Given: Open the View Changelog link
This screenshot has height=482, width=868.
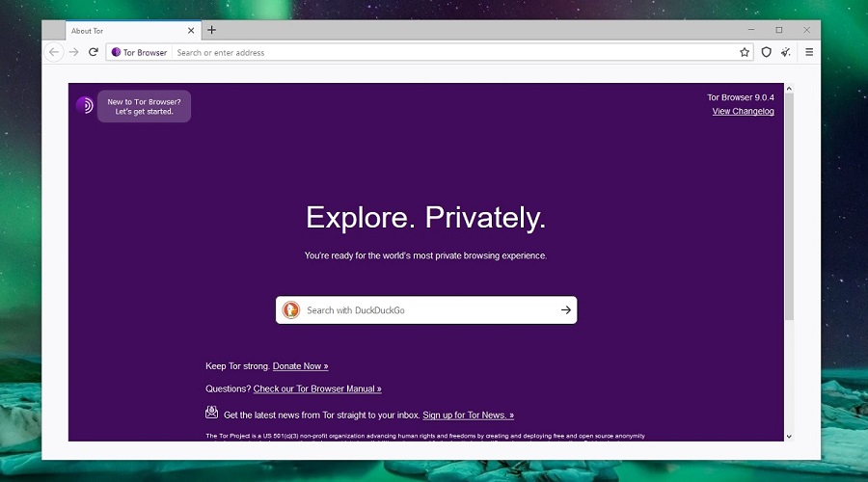Looking at the screenshot, I should pos(743,112).
